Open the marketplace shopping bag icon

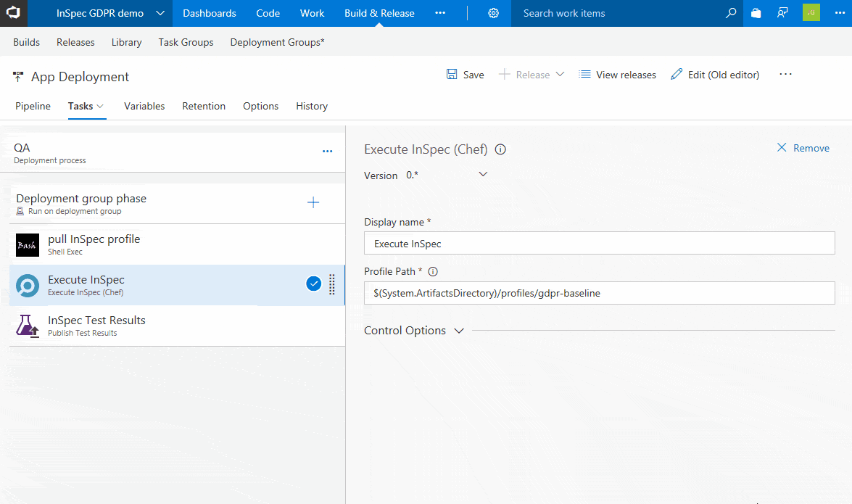pyautogui.click(x=756, y=13)
